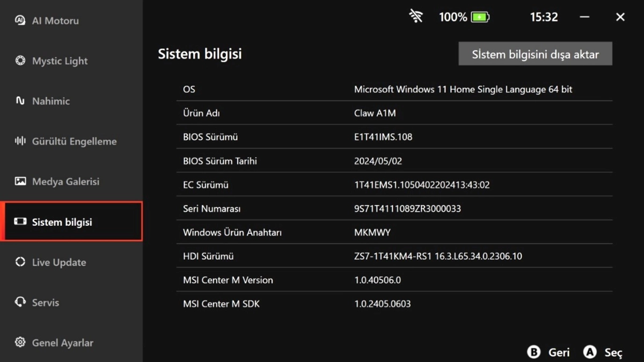Minimize the MSI Center M window
This screenshot has height=362, width=644.
click(x=585, y=17)
